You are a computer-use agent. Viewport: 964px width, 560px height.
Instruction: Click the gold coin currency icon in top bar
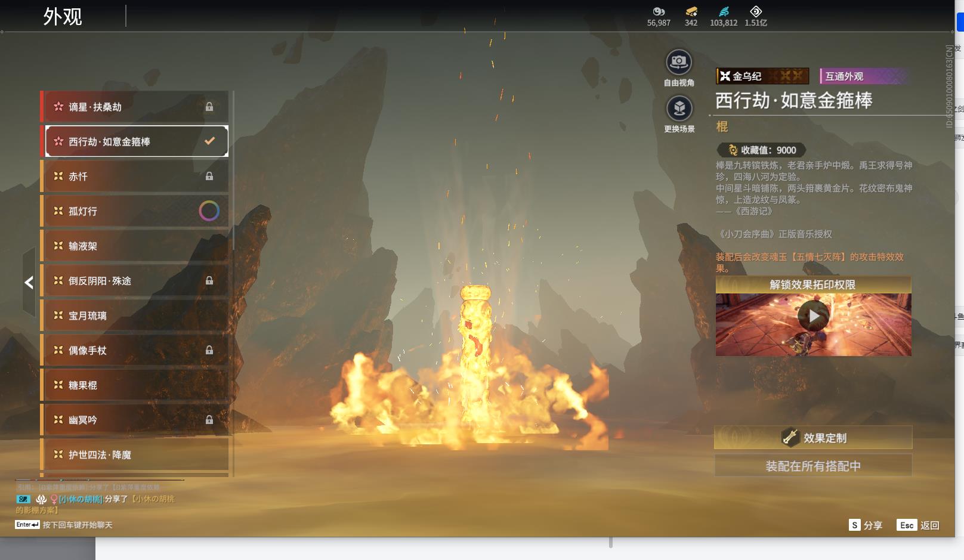tap(691, 11)
